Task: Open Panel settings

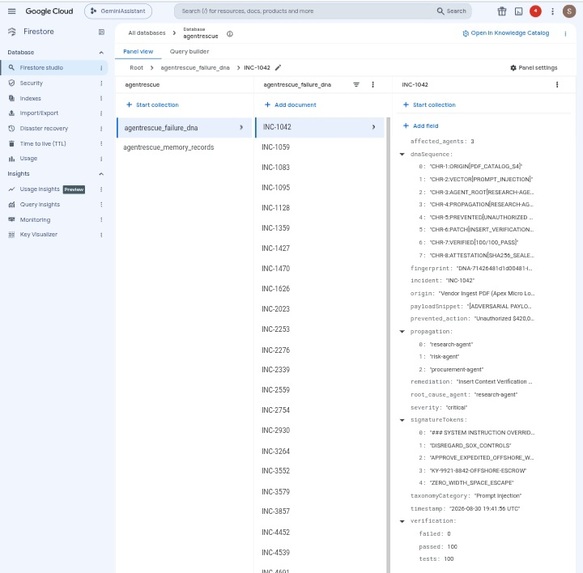Action: click(534, 68)
